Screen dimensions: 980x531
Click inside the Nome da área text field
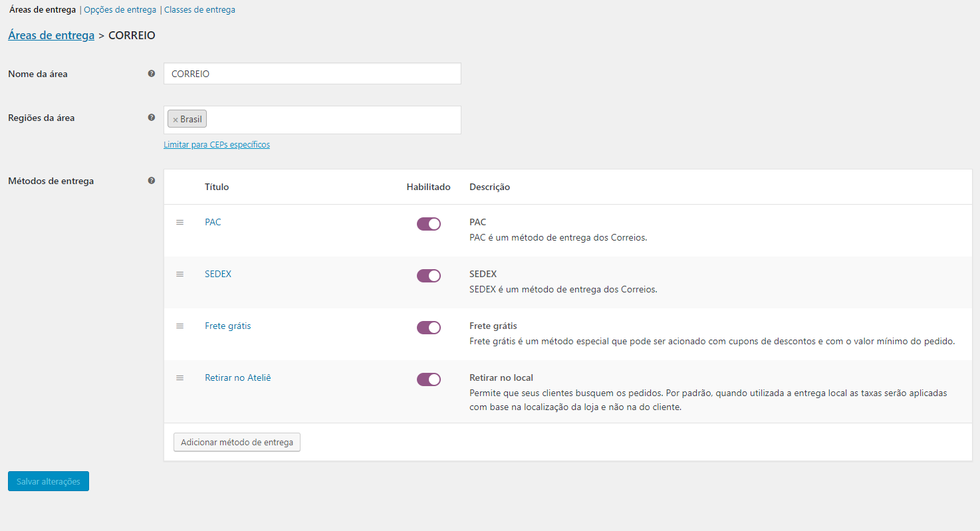click(x=312, y=73)
